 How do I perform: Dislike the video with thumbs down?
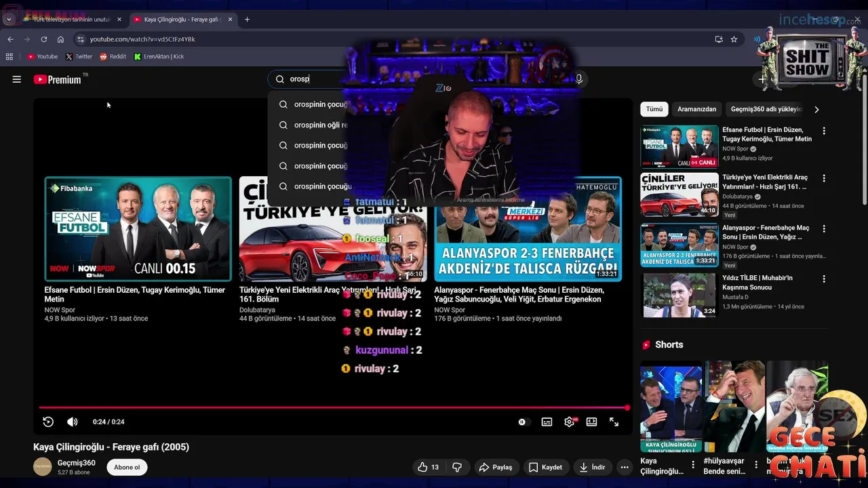(457, 467)
